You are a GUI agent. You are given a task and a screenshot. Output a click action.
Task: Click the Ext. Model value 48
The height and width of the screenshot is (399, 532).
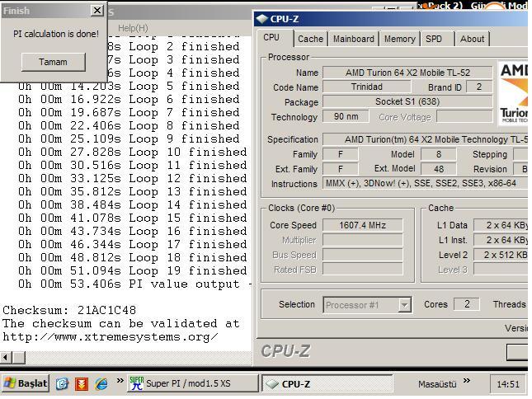[x=438, y=169]
